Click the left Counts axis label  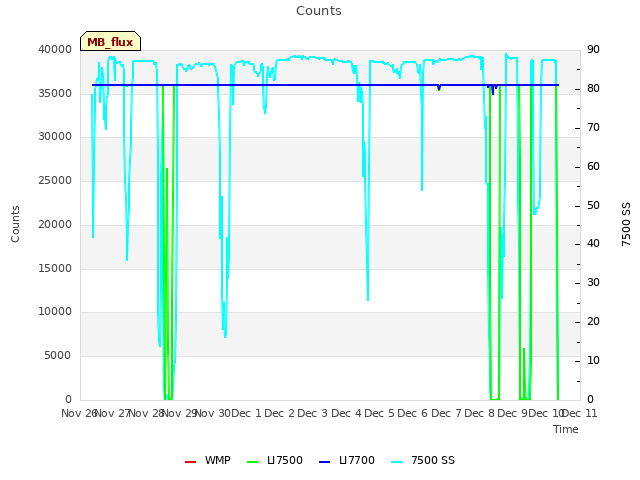click(x=15, y=224)
